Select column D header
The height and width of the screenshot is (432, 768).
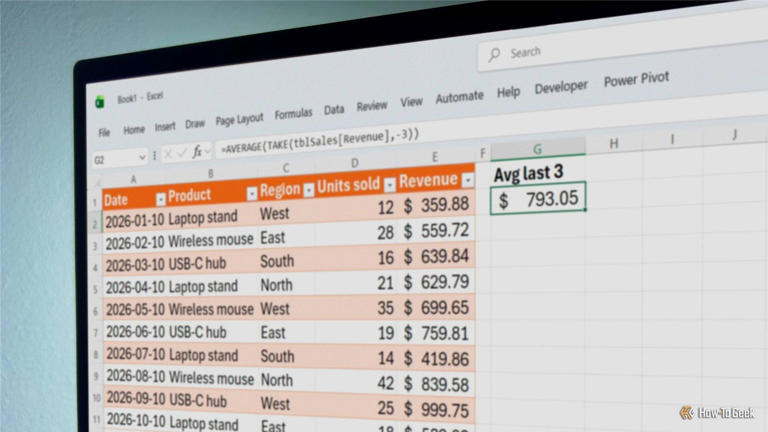coord(355,163)
